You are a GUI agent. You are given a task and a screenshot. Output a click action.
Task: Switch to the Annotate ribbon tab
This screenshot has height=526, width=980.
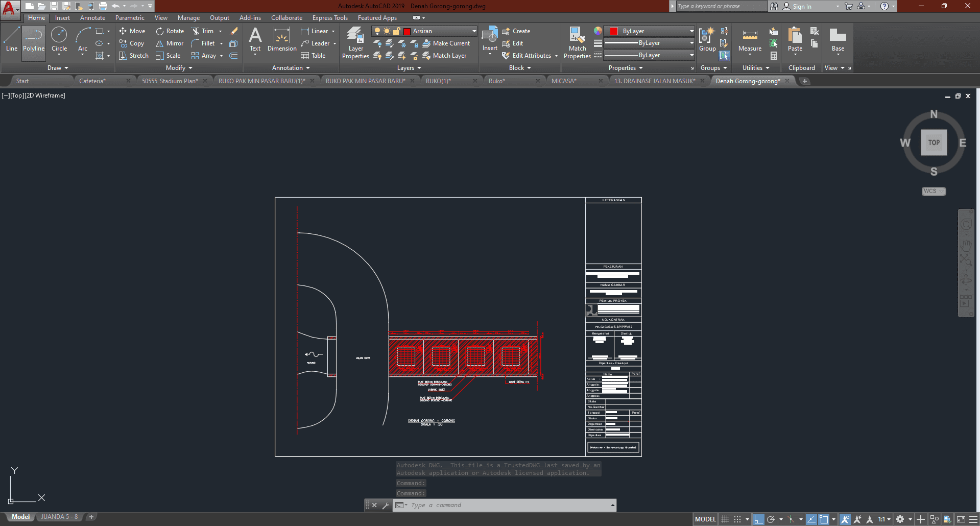coord(92,18)
